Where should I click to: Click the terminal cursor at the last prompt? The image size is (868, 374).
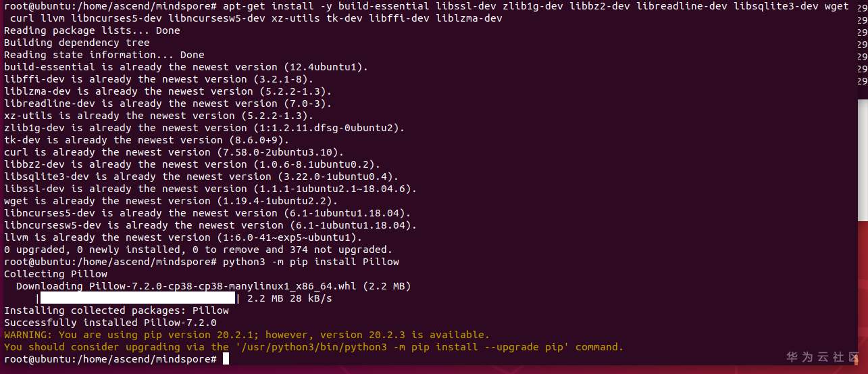pyautogui.click(x=226, y=359)
